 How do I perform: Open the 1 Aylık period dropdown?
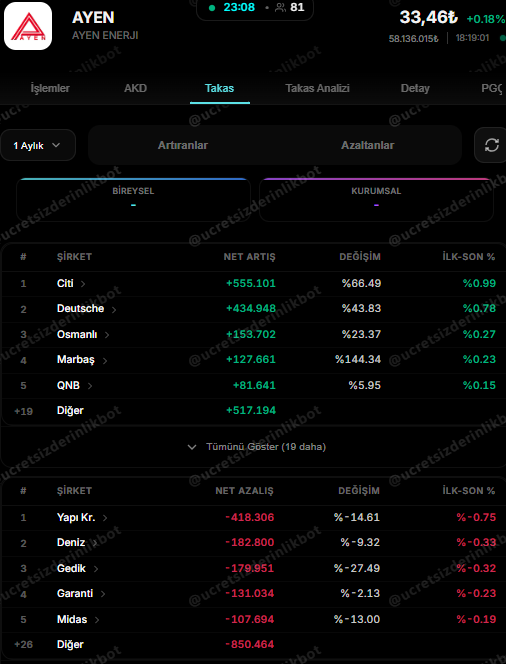click(x=38, y=145)
